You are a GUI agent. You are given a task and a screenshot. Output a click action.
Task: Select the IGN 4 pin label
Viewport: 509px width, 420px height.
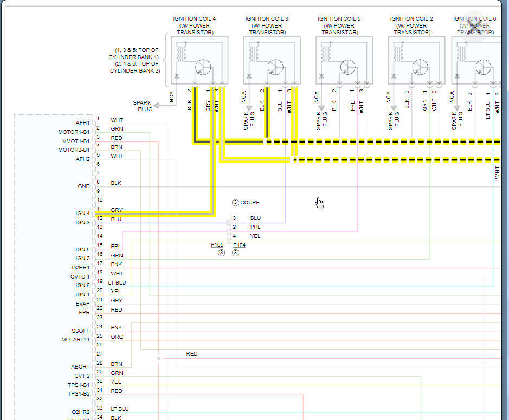(x=82, y=213)
